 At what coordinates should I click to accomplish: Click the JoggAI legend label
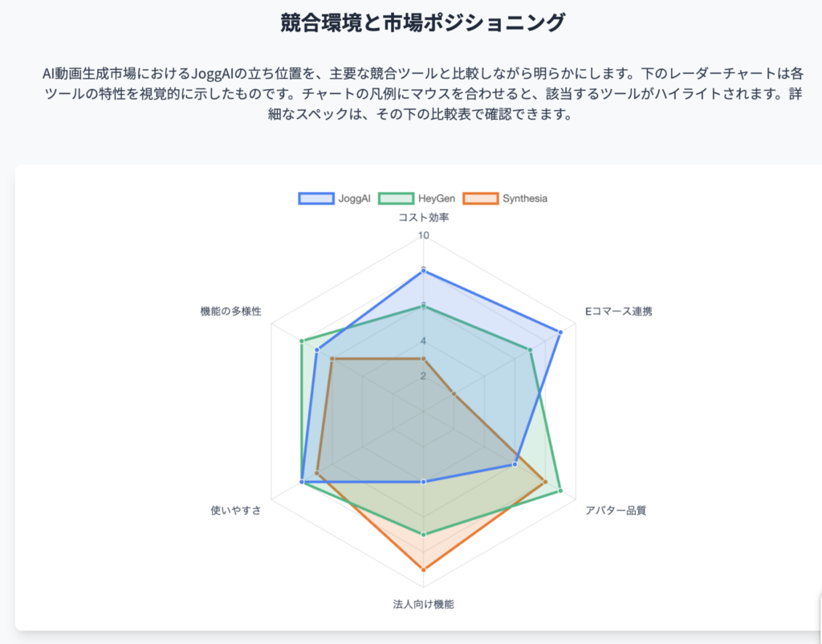click(x=354, y=199)
